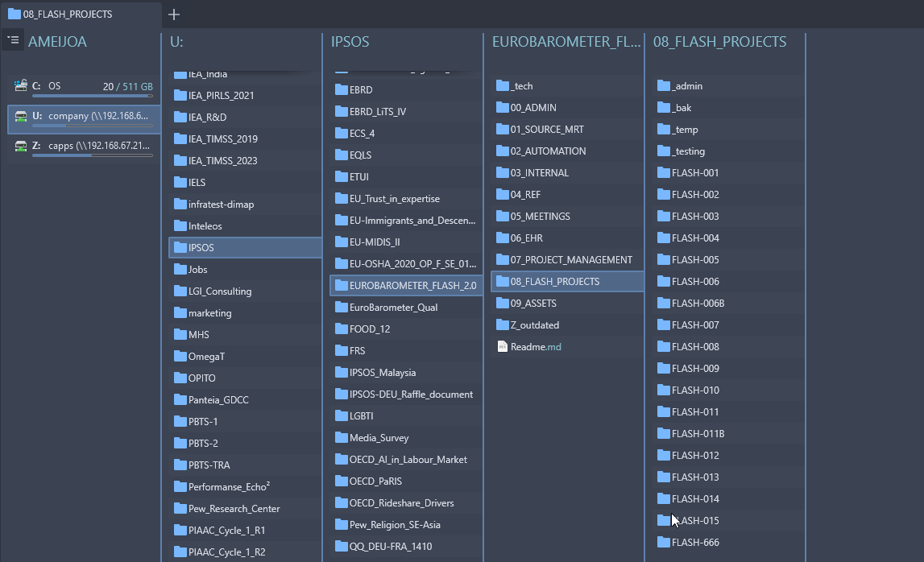Click the AMEIJOA column header
This screenshot has height=562, width=924.
(x=57, y=42)
